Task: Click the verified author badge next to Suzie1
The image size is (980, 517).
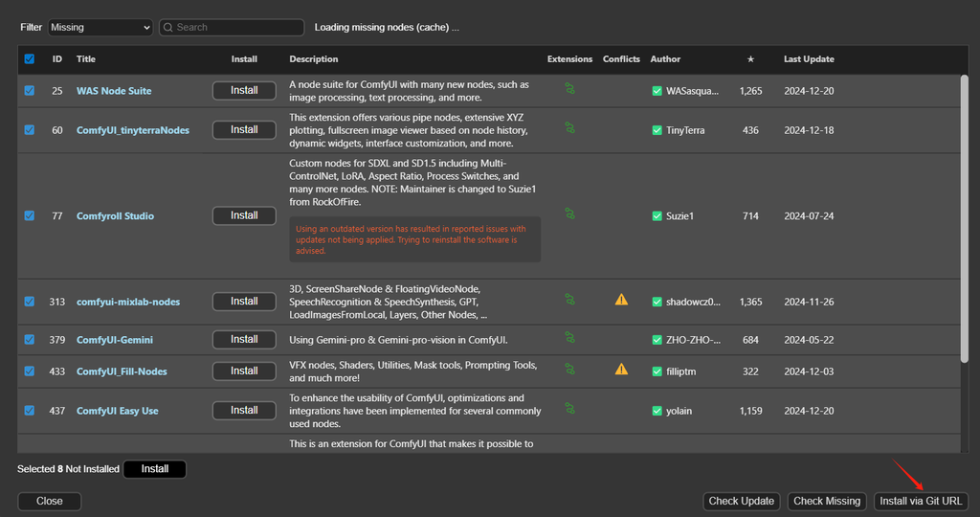Action: coord(657,216)
